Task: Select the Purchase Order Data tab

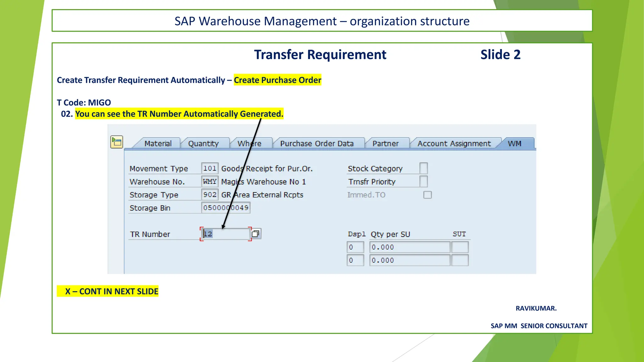Action: [x=317, y=144]
